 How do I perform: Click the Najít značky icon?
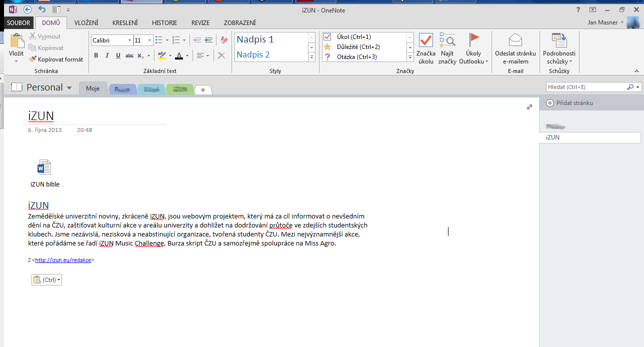447,41
